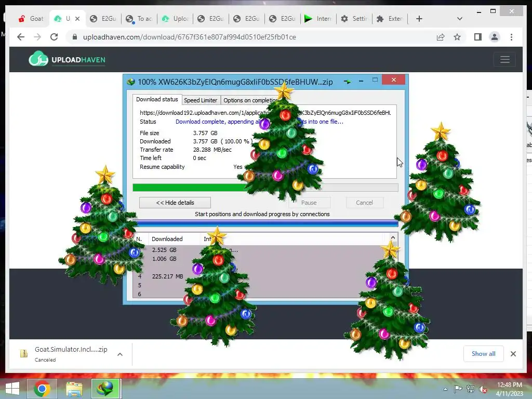Viewport: 532px width, 399px height.
Task: Select the Internet Download Manager 'Inter' browser tab
Action: [318, 19]
